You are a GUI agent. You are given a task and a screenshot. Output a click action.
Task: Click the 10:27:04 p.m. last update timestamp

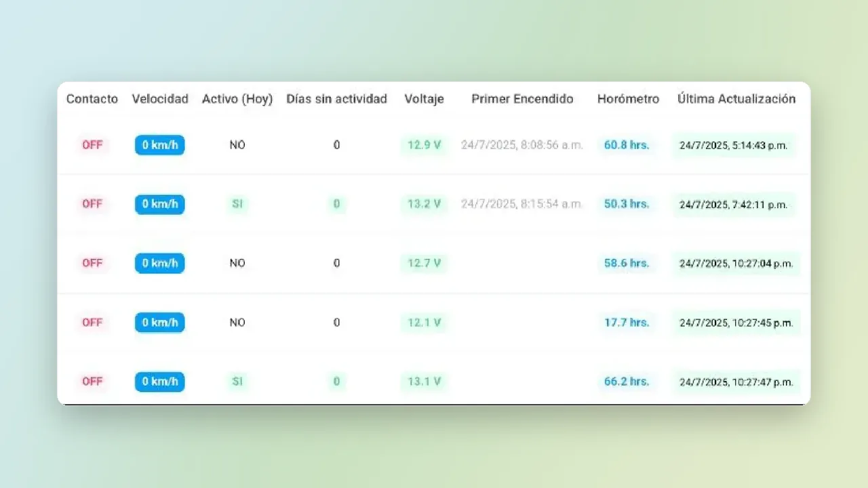coord(736,264)
